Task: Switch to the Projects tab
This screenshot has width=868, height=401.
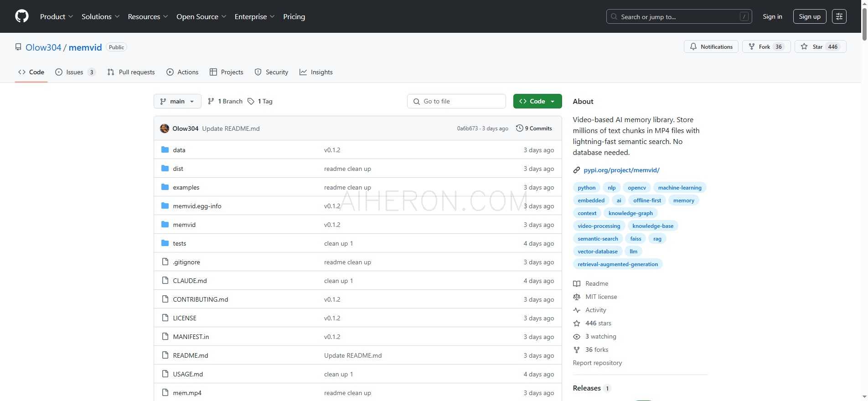Action: [226, 72]
